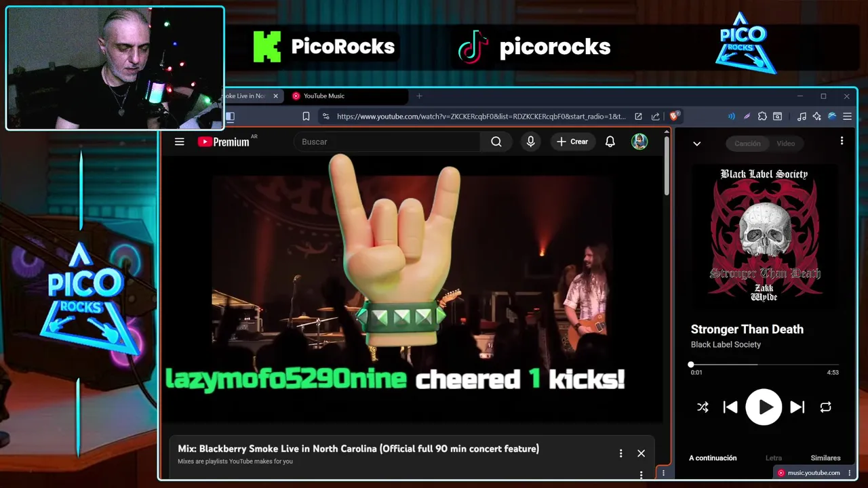Screen dimensions: 868x488
Task: Close the Mix playlist panel
Action: [641, 453]
